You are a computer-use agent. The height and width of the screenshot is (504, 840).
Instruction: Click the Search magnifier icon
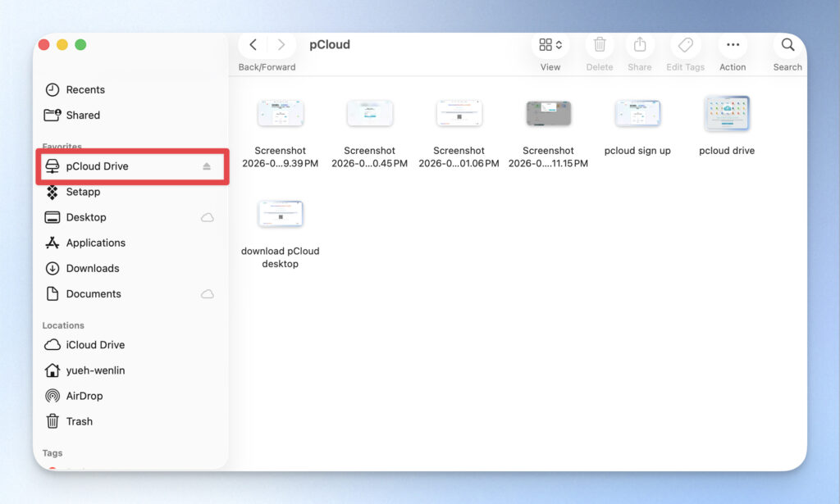point(787,45)
